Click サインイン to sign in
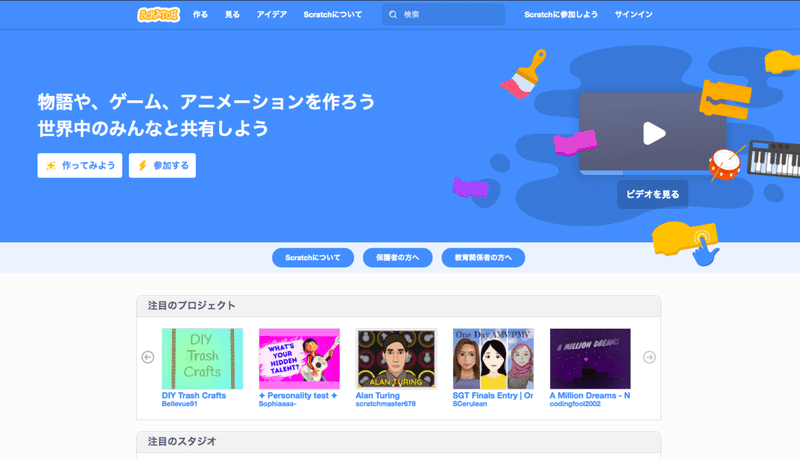Screen dimensions: 800x458 (633, 15)
